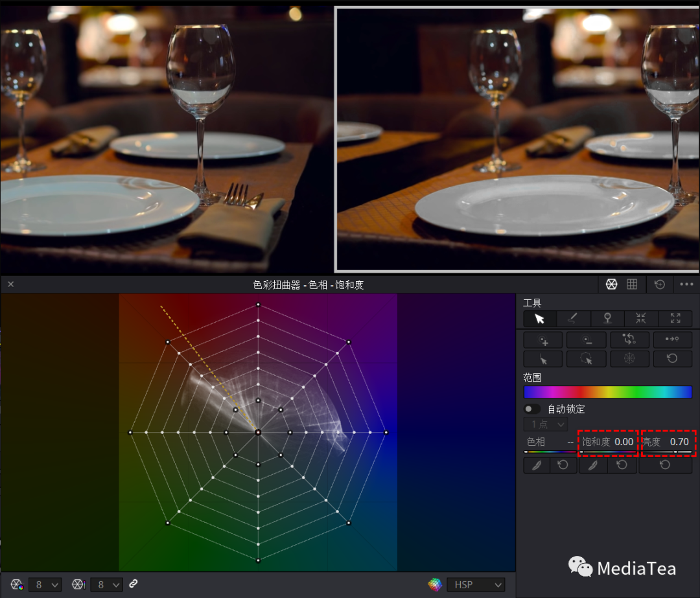The image size is (700, 598).
Task: Click the color space cube icon
Action: click(435, 584)
